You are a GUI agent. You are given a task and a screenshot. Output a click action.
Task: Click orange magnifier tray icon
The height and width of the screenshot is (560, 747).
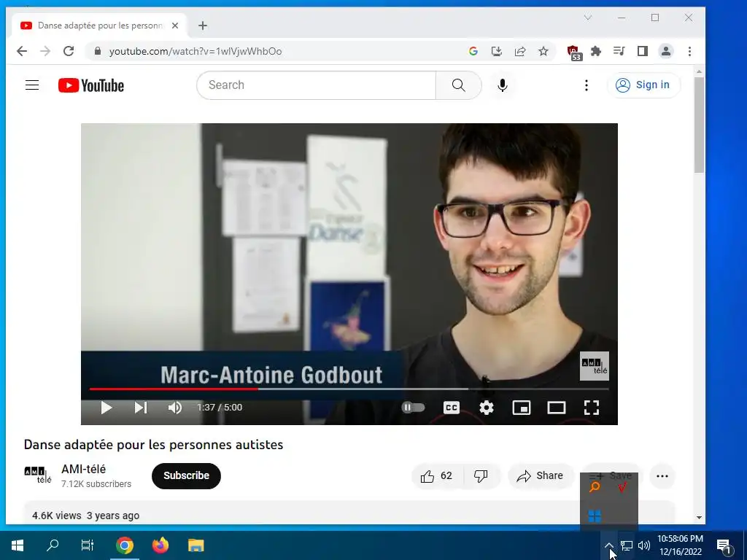(594, 486)
